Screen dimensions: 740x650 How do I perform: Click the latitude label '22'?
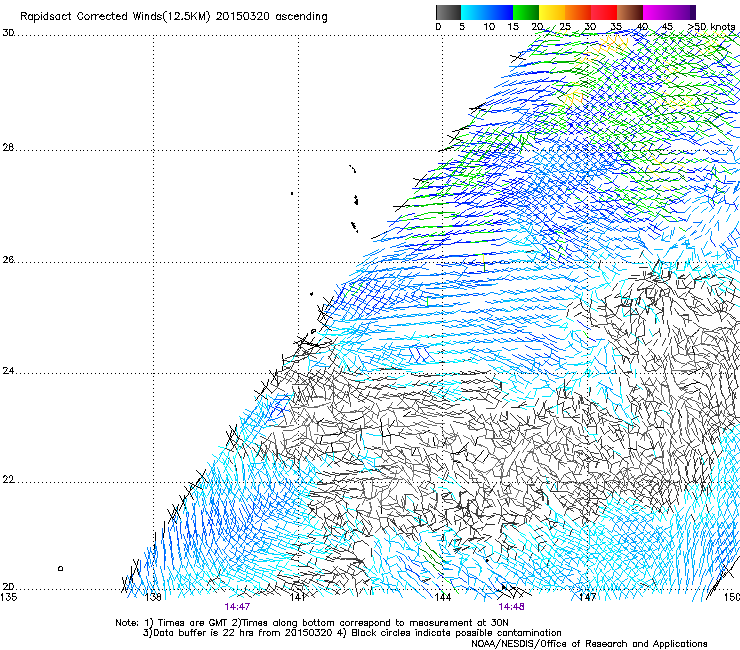pos(8,480)
